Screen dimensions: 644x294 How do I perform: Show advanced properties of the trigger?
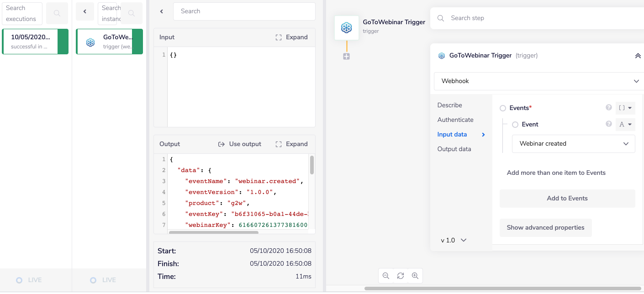point(545,227)
